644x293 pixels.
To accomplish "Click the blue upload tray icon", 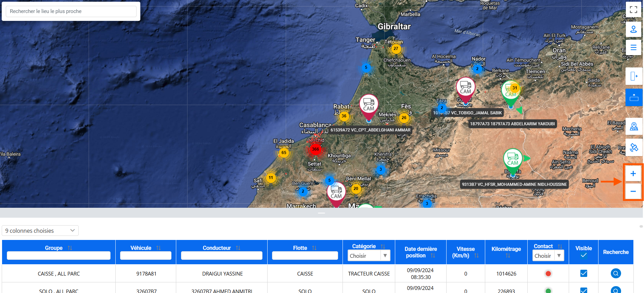I will click(634, 97).
